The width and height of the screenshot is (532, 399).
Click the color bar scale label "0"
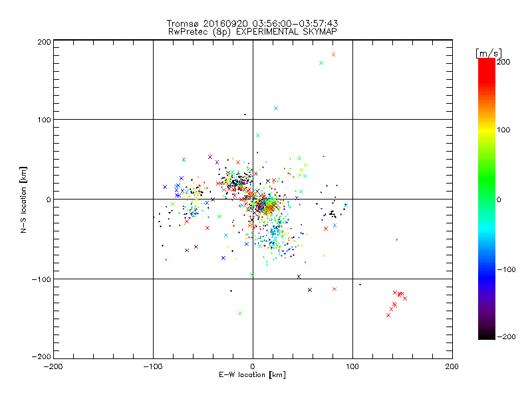click(x=499, y=199)
